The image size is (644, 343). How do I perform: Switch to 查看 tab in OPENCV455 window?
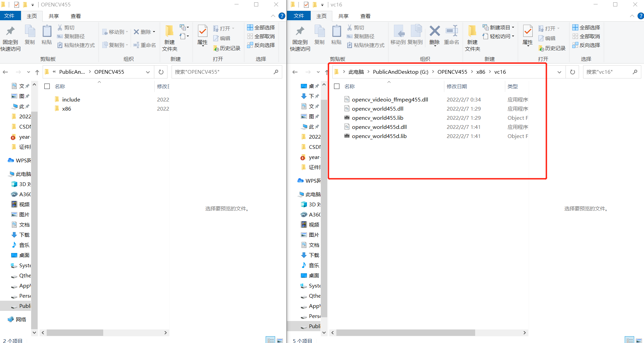75,16
